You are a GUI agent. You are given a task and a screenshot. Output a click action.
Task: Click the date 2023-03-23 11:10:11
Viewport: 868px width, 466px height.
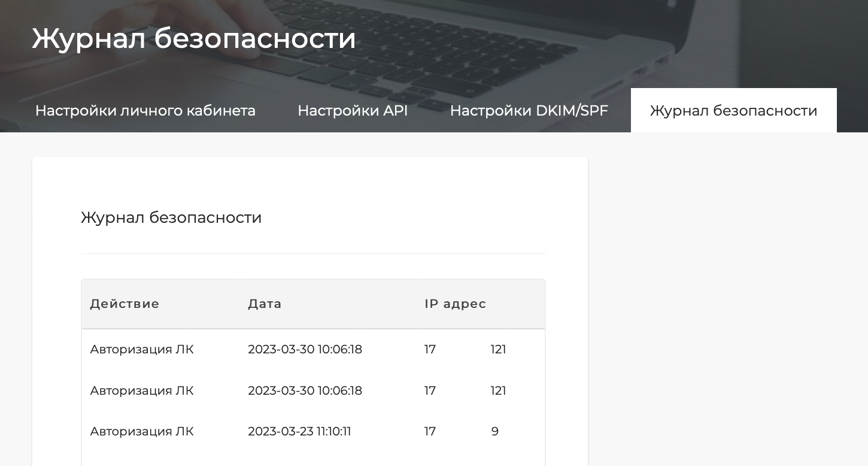tap(299, 431)
